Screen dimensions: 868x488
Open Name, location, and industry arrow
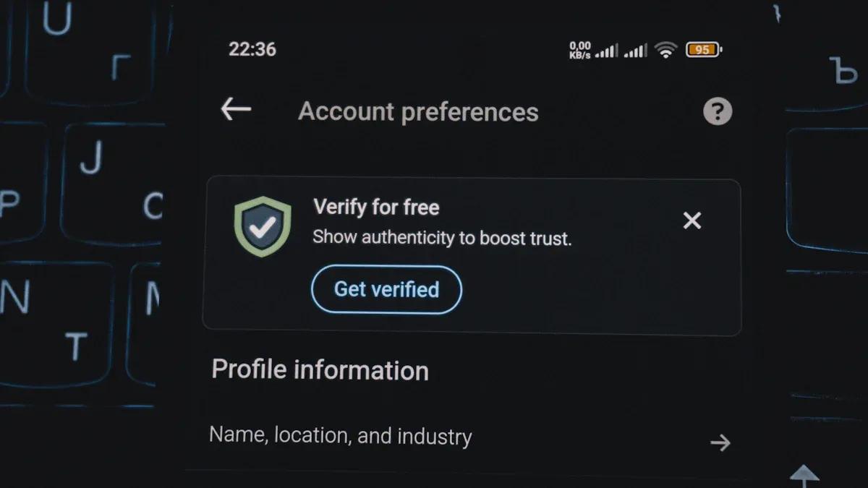click(x=720, y=442)
